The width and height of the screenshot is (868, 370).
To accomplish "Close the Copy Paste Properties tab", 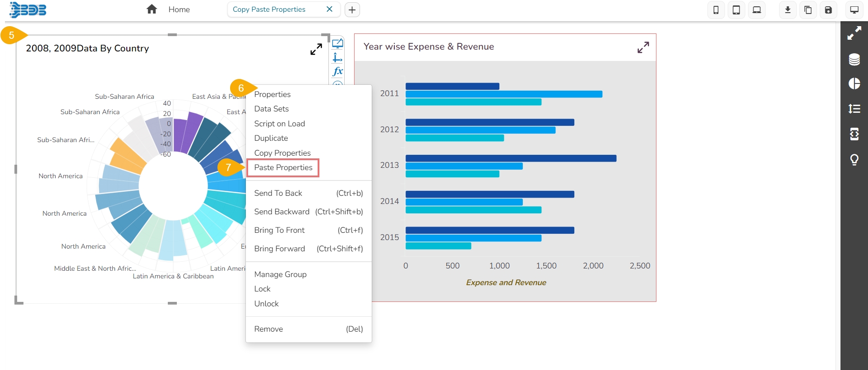I will 329,9.
